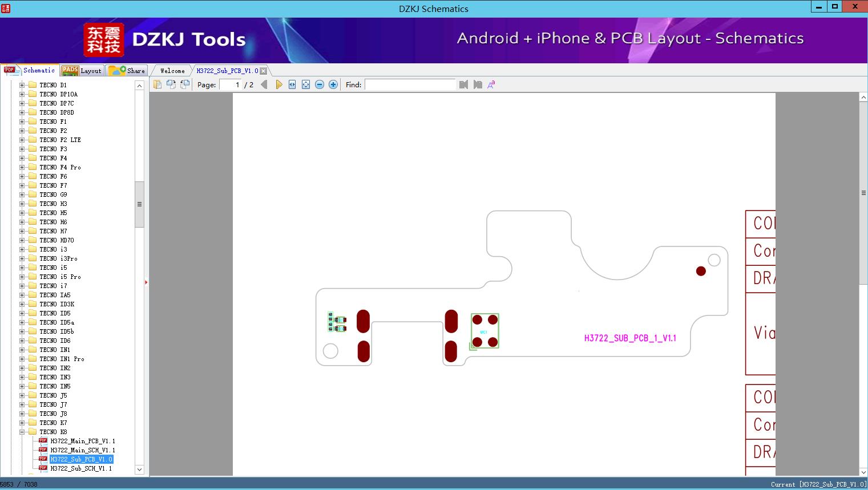This screenshot has width=868, height=490.
Task: Minimize the DZKJ Schematics window
Action: pos(819,6)
